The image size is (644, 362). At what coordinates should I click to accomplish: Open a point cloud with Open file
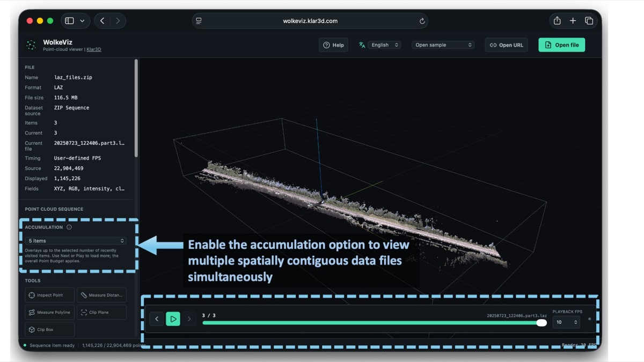(561, 45)
